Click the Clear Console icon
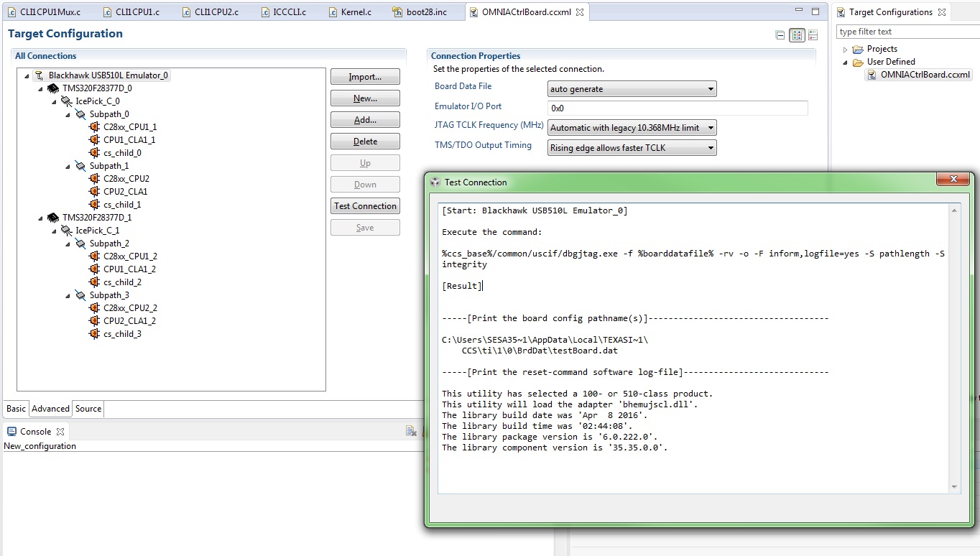The image size is (980, 556). [x=411, y=431]
